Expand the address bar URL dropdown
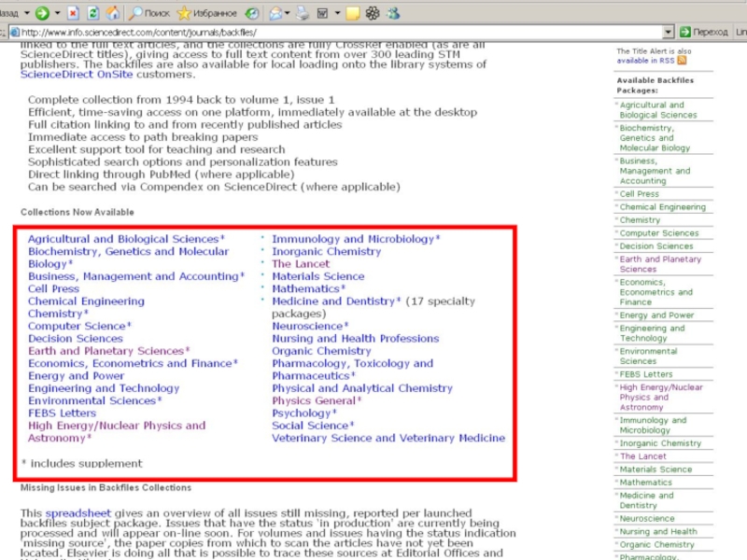Image resolution: width=747 pixels, height=560 pixels. (670, 33)
